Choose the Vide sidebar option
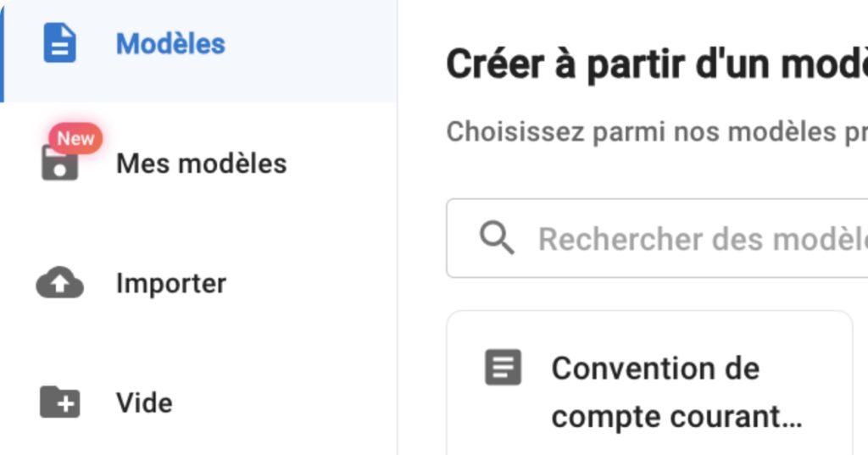The width and height of the screenshot is (868, 455). 144,402
